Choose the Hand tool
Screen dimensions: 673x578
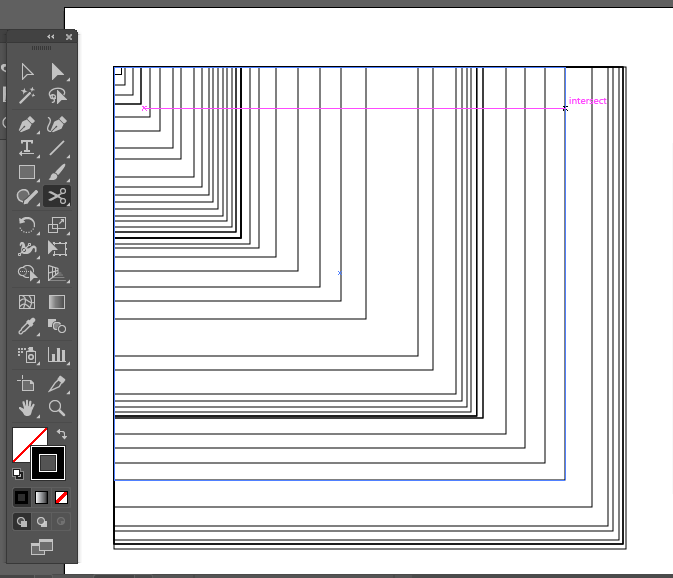27,408
